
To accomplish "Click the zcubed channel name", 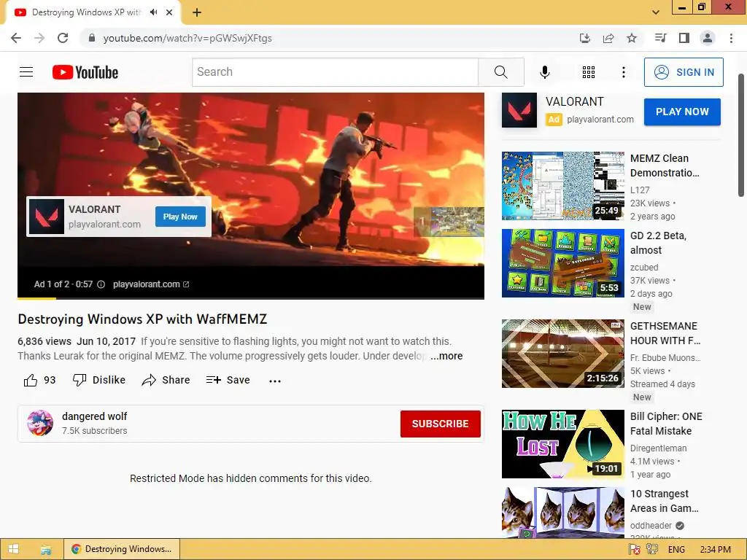I will coord(644,268).
